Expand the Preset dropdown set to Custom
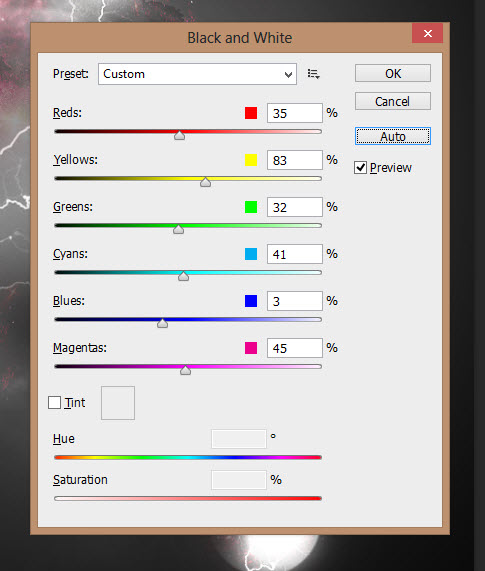 (x=197, y=74)
